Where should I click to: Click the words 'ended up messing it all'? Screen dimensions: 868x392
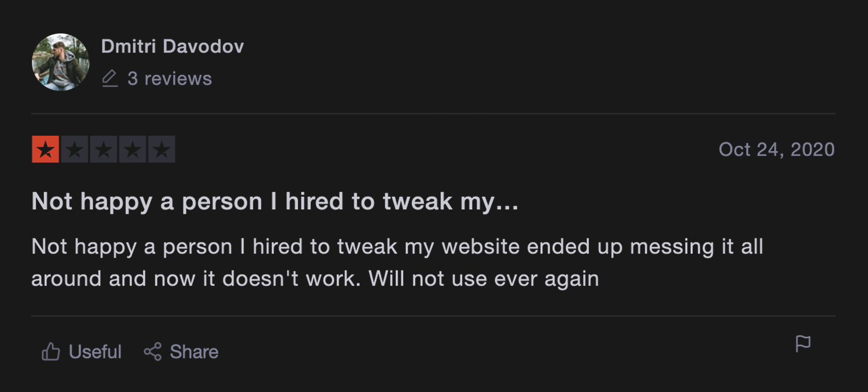[x=645, y=247]
